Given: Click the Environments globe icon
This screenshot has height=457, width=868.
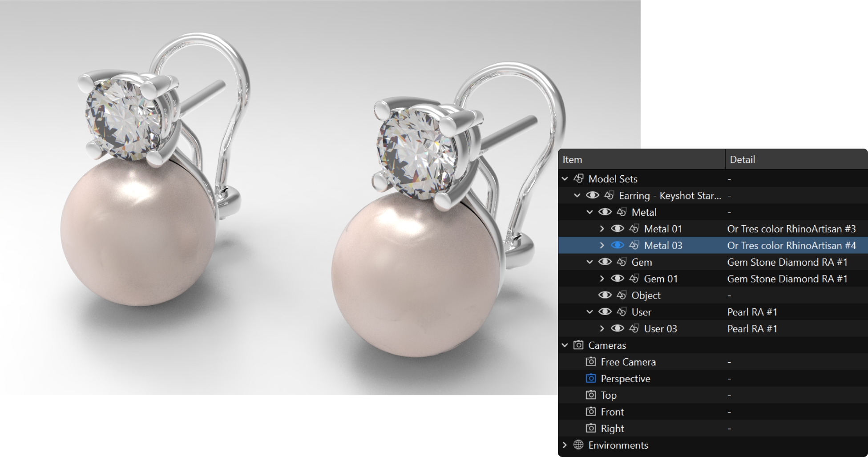Looking at the screenshot, I should [578, 445].
